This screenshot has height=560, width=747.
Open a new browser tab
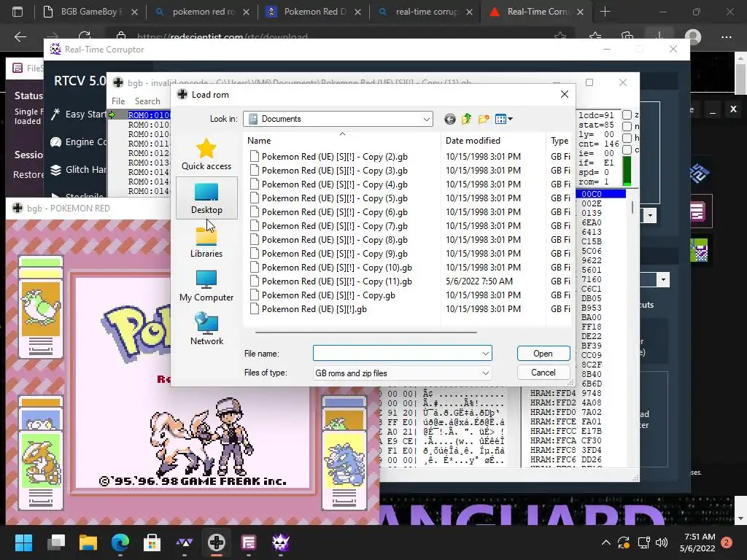point(605,12)
